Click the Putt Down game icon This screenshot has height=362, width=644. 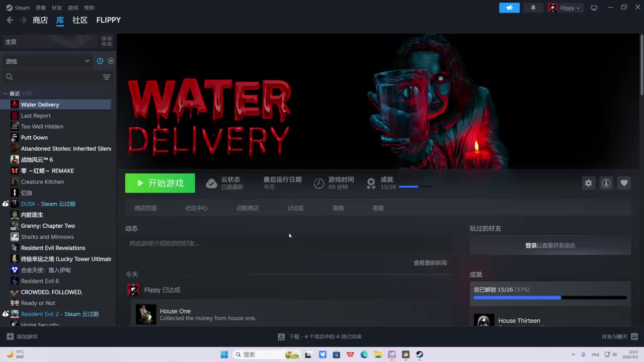pyautogui.click(x=15, y=138)
